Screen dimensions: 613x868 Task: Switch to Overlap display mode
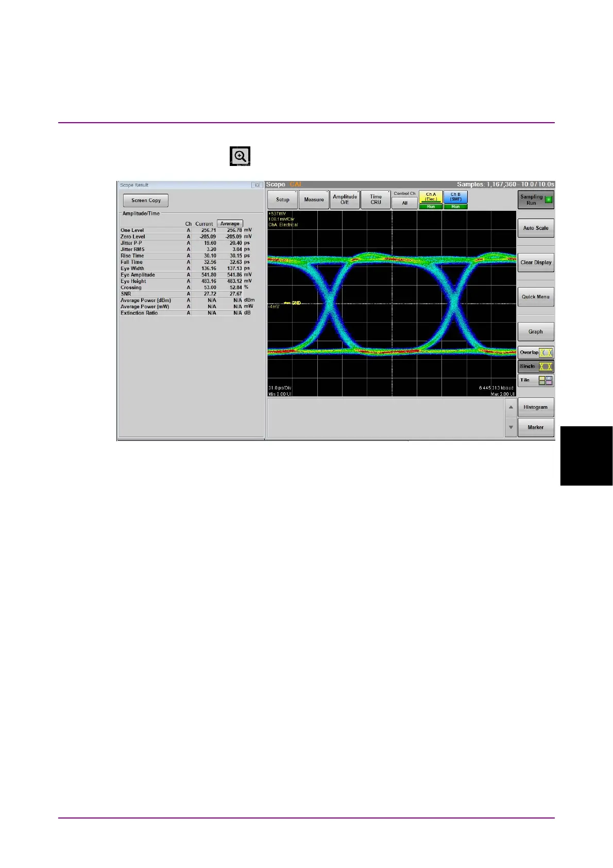(536, 353)
